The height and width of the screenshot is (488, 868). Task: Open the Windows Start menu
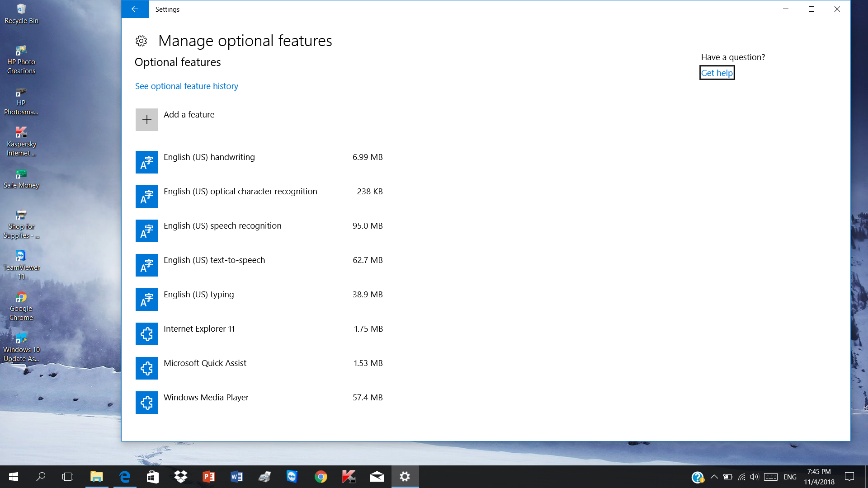pyautogui.click(x=13, y=477)
